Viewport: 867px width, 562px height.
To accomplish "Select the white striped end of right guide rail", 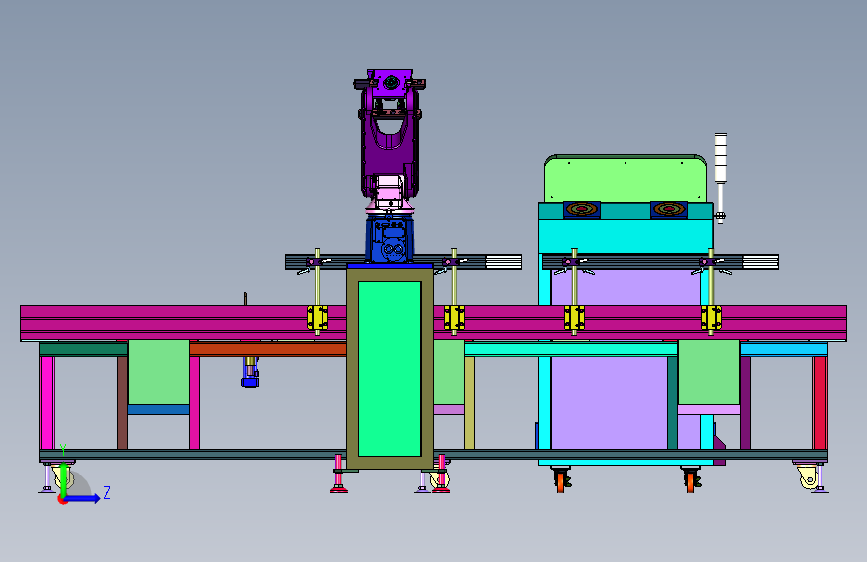I will pyautogui.click(x=760, y=262).
